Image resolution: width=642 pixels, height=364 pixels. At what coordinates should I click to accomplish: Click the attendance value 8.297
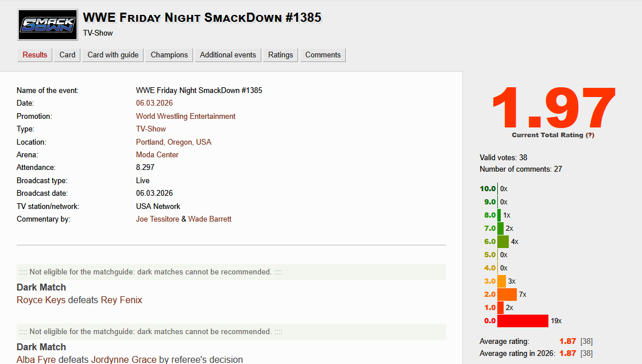tap(145, 168)
